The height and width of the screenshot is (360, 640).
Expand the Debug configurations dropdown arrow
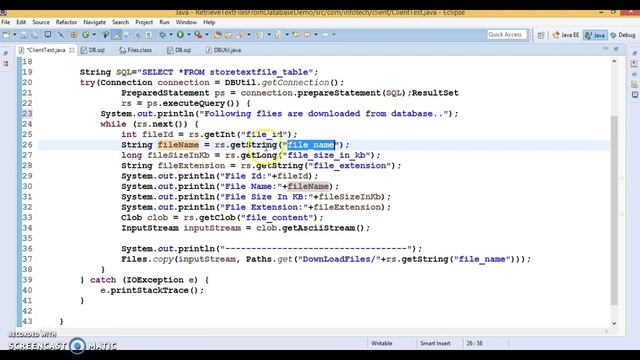[171, 35]
